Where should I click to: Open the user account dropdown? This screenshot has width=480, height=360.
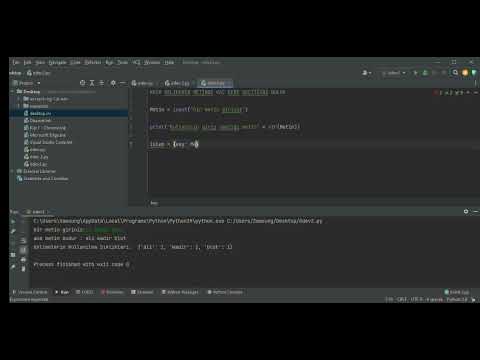(367, 73)
